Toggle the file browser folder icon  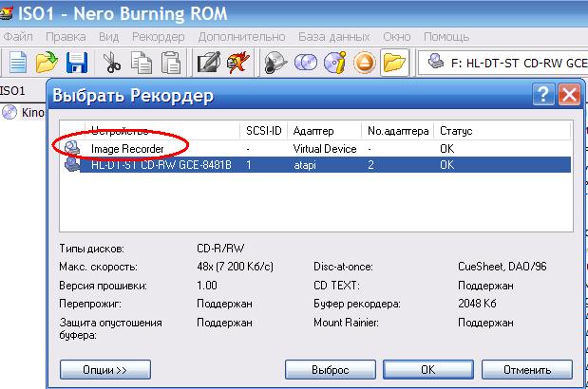pos(394,63)
